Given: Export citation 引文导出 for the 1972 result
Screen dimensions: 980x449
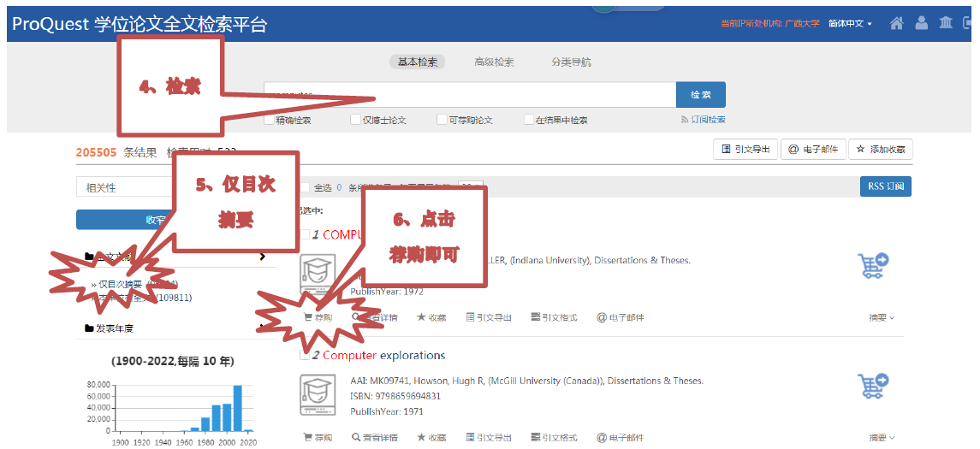Looking at the screenshot, I should 489,317.
